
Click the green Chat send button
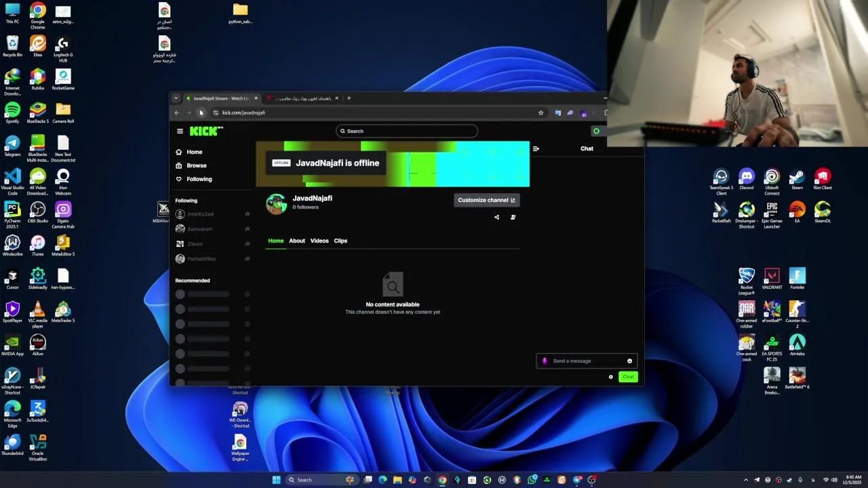click(x=628, y=377)
